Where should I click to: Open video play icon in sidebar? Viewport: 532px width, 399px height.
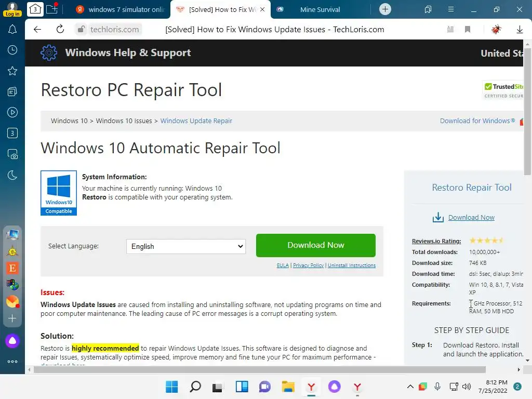click(x=12, y=112)
